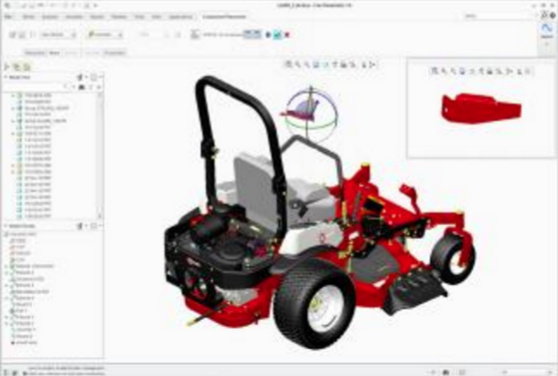Open the File menu
Viewport: 558px width, 376px height.
tap(9, 17)
